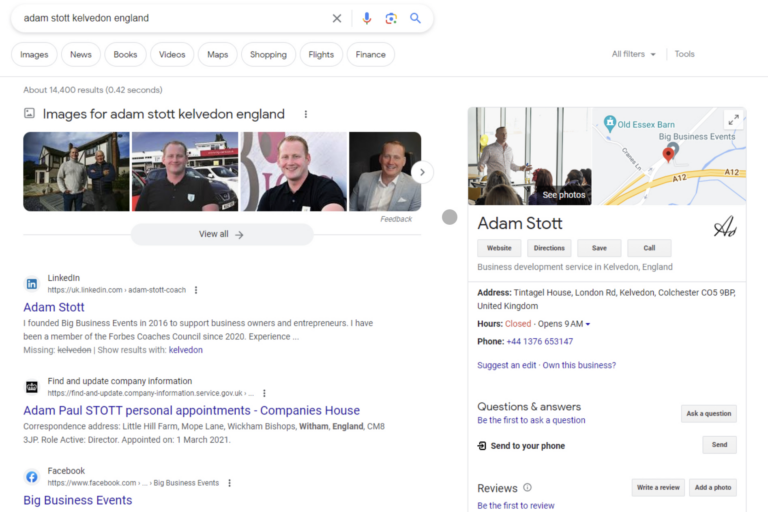Expand the map with the fullscreen arrows icon

(733, 119)
